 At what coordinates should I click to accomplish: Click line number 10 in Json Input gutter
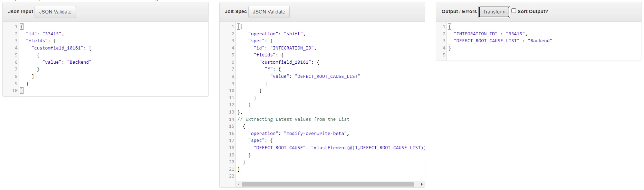(15, 90)
